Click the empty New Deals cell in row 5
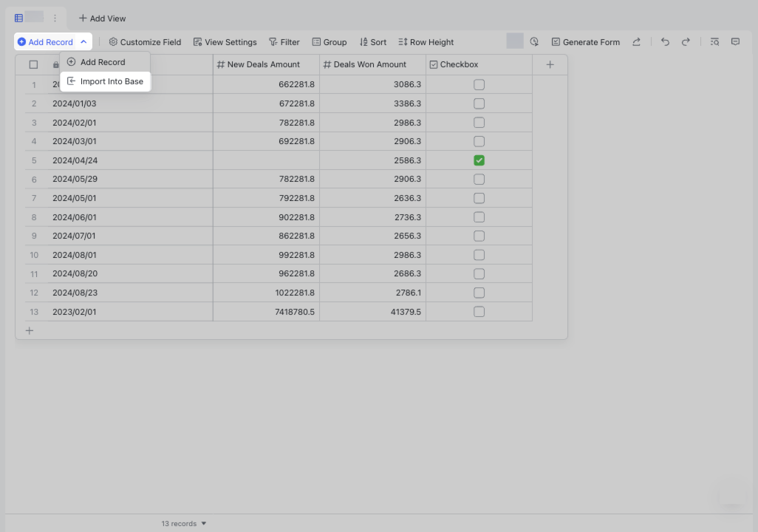Image resolution: width=758 pixels, height=532 pixels. 266,160
